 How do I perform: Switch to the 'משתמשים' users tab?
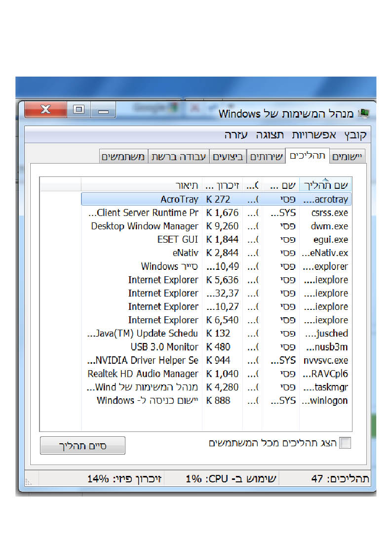click(x=123, y=157)
